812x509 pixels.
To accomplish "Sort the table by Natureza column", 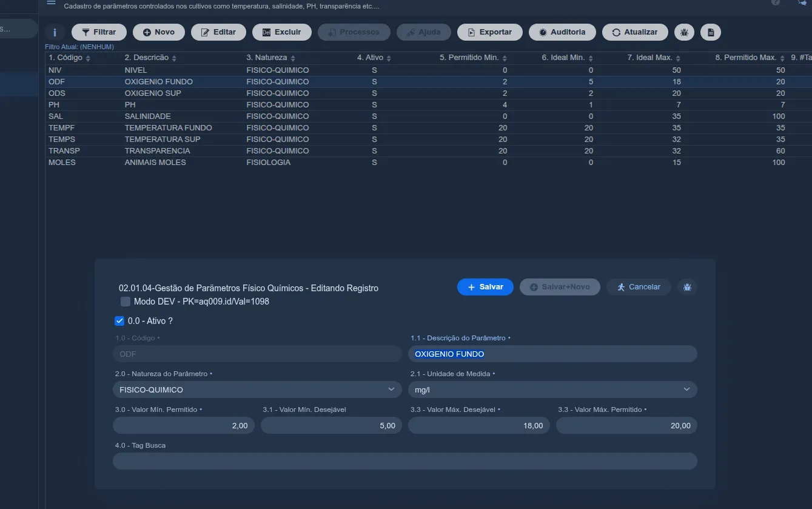I will pyautogui.click(x=271, y=58).
